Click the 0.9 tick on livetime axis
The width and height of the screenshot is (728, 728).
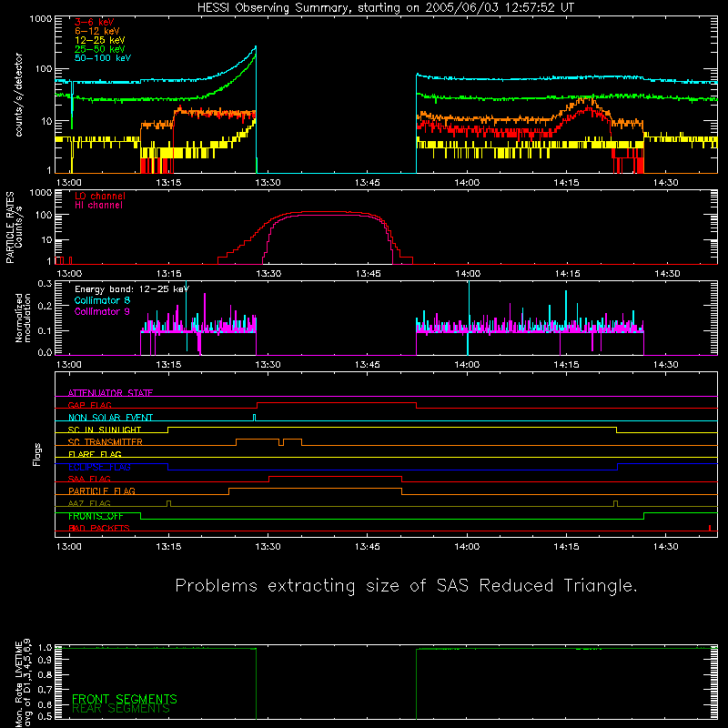[x=45, y=660]
